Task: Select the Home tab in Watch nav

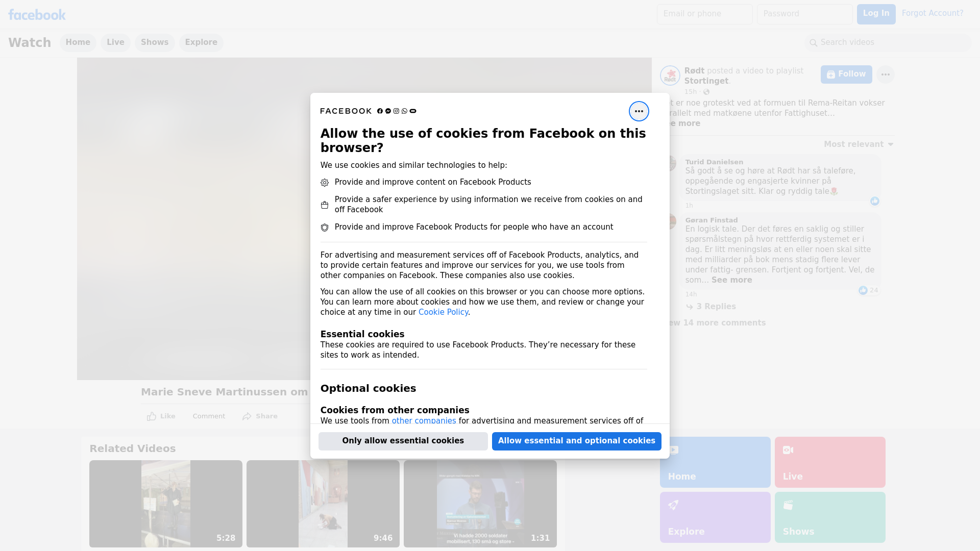Action: coord(78,42)
